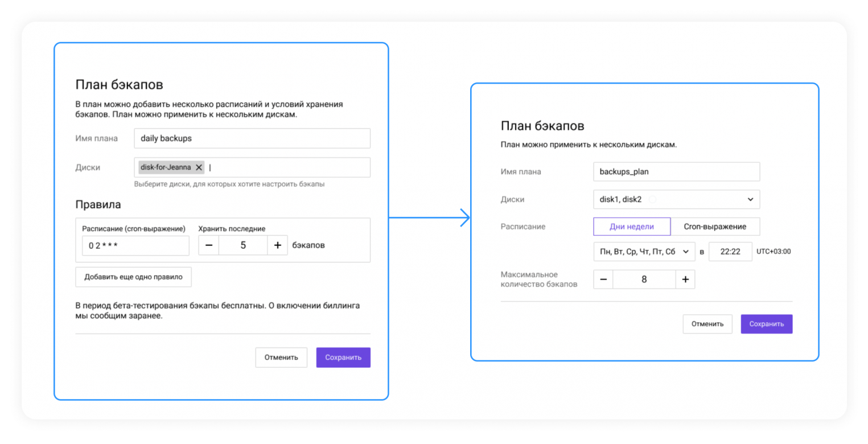
Task: Click the time field showing 22:22
Action: pos(730,252)
